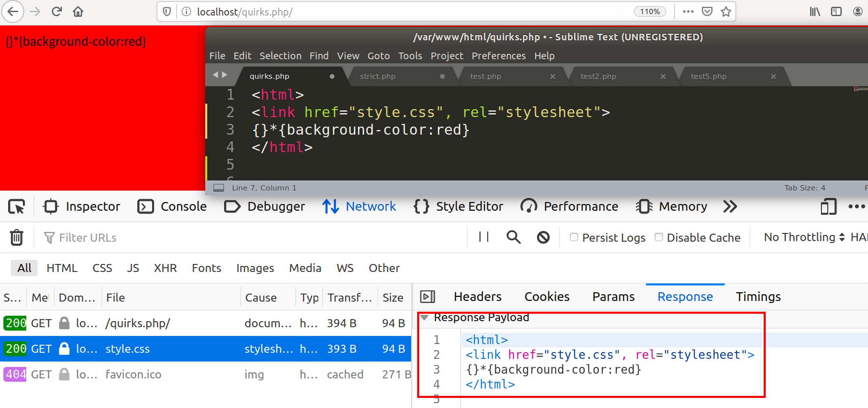The width and height of the screenshot is (868, 408).
Task: Switch to the Style Editor panel
Action: tap(459, 206)
